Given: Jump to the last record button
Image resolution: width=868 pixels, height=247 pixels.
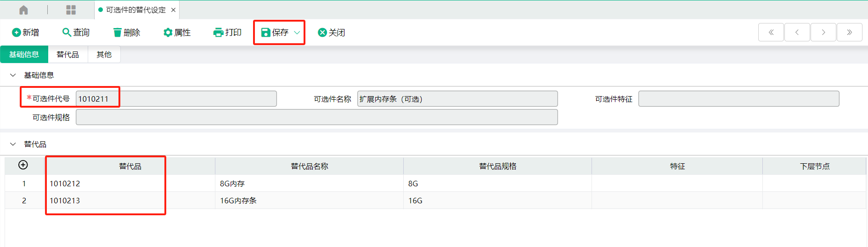Looking at the screenshot, I should tap(849, 32).
